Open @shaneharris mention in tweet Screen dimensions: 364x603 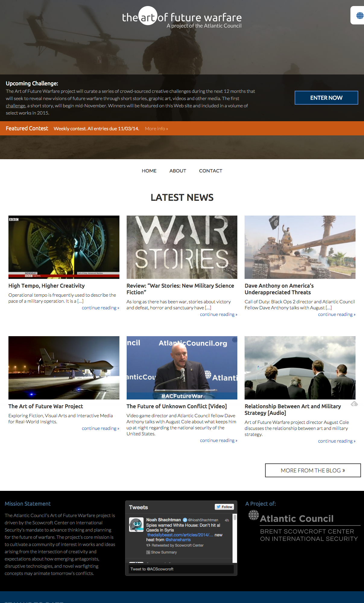point(178,540)
